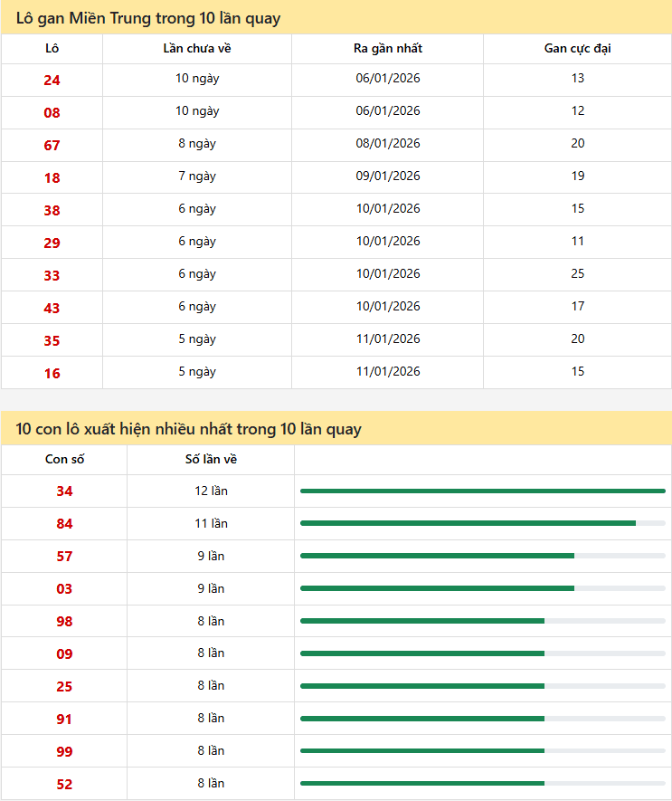Click lô number 16 in last gan row

pos(52,373)
